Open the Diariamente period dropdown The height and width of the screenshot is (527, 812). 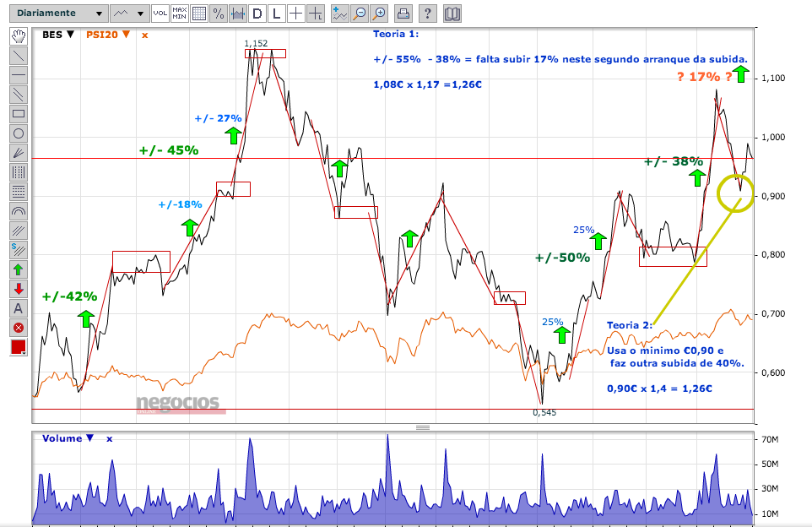point(59,14)
